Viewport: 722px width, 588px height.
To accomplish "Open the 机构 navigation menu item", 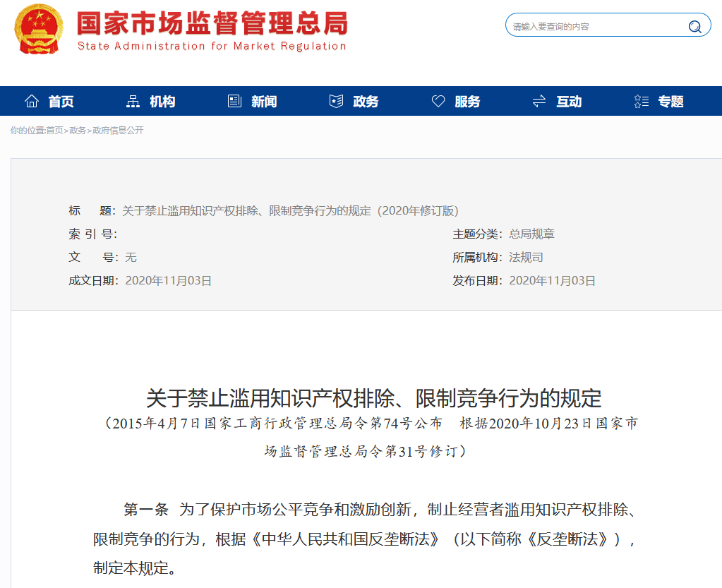I will [162, 102].
